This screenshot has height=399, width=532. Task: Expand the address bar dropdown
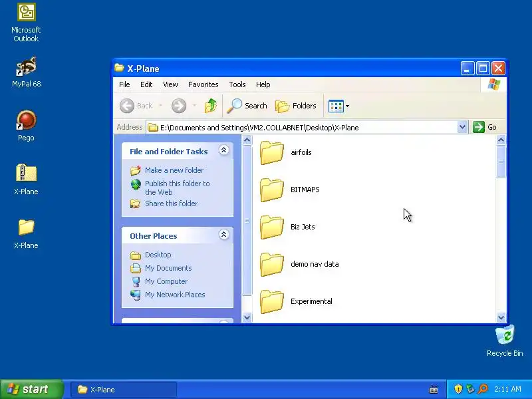(x=462, y=127)
